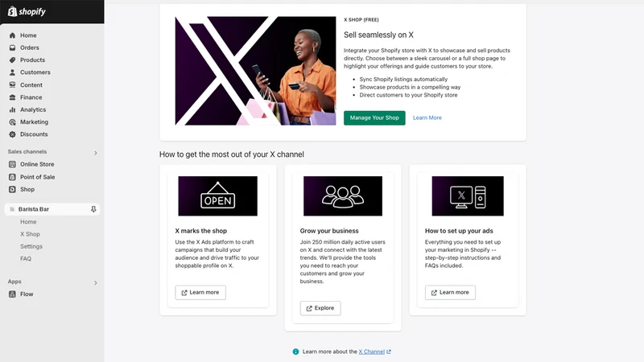Click the Online Store sales channel
This screenshot has height=362, width=644.
tap(37, 164)
